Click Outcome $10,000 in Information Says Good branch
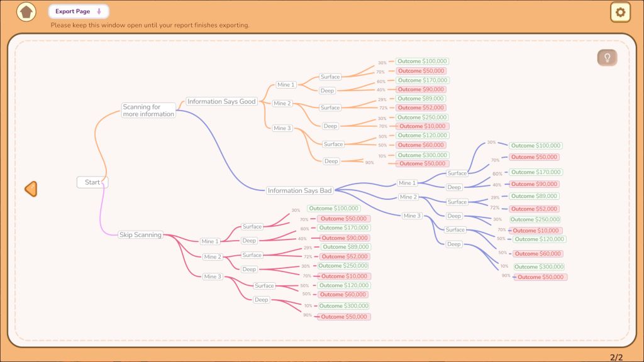This screenshot has width=644, height=362. click(421, 126)
